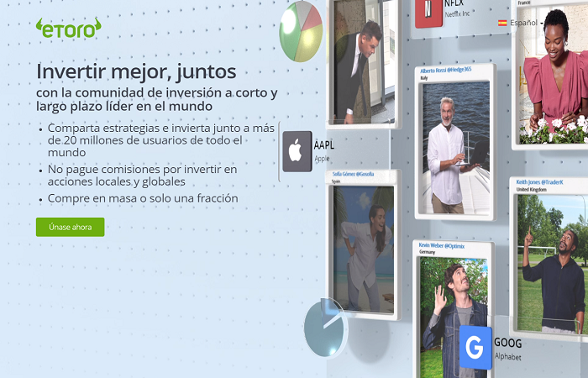The image size is (588, 378).
Task: Open Alberto Rossi @Hedge365 profile photo
Action: click(455, 148)
